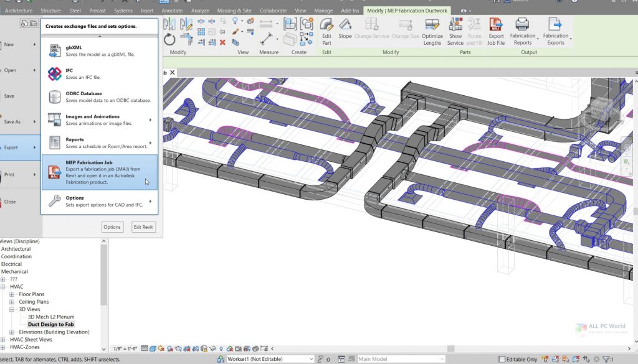Screen dimensions: 638x364
Task: Open the Workset1 dropdown in status bar
Action: 311,359
